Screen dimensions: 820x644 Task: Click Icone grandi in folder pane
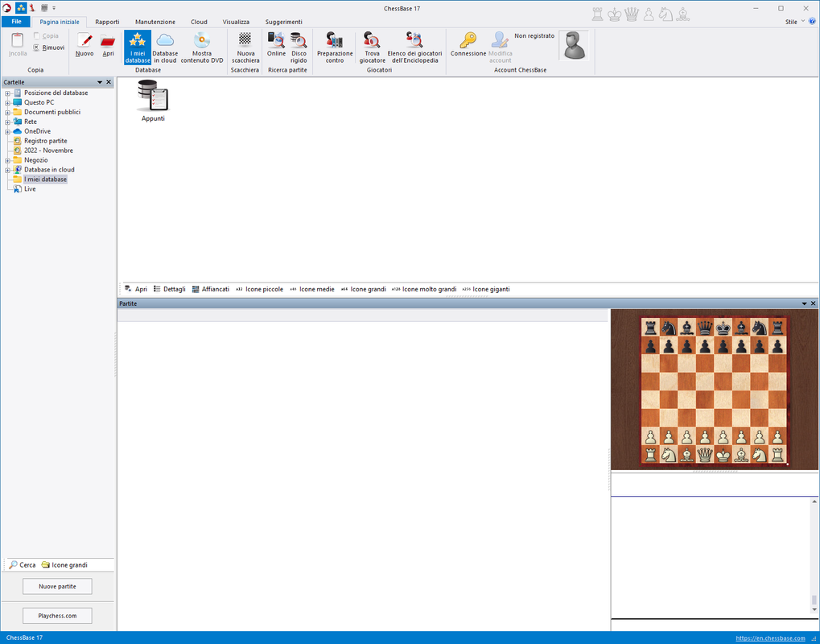click(64, 565)
